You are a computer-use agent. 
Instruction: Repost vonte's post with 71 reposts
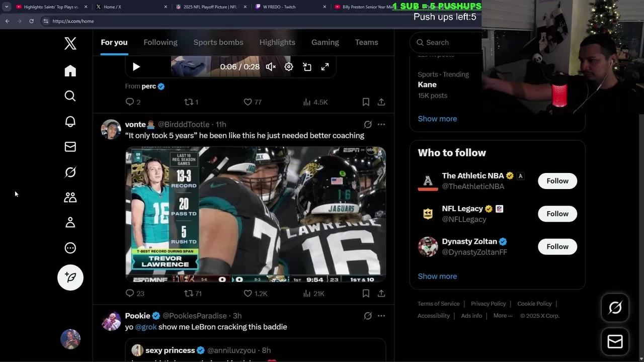coord(193,294)
